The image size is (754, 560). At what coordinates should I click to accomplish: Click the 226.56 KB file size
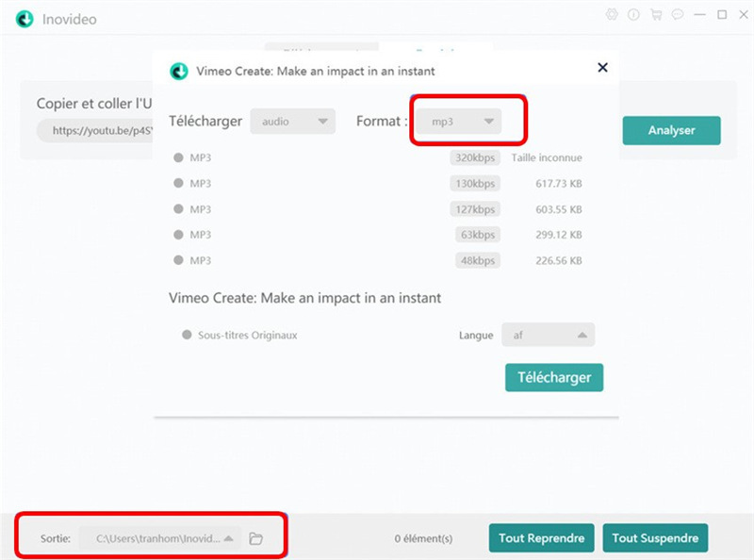(559, 261)
